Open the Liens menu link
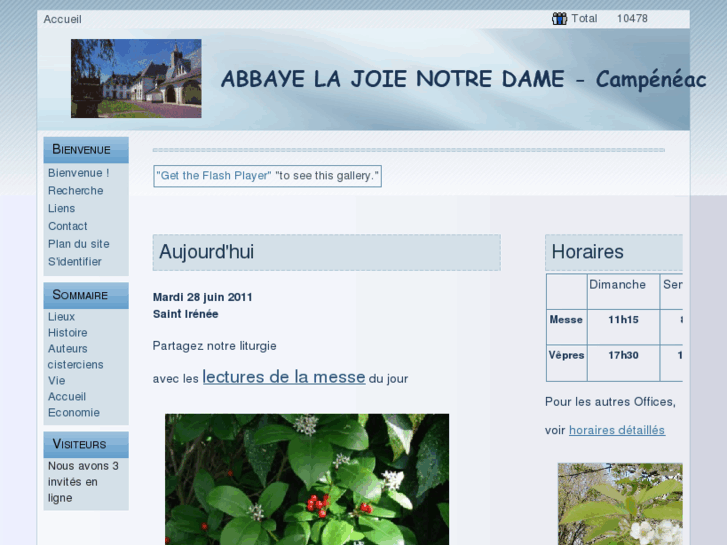Image resolution: width=727 pixels, height=545 pixels. [61, 208]
